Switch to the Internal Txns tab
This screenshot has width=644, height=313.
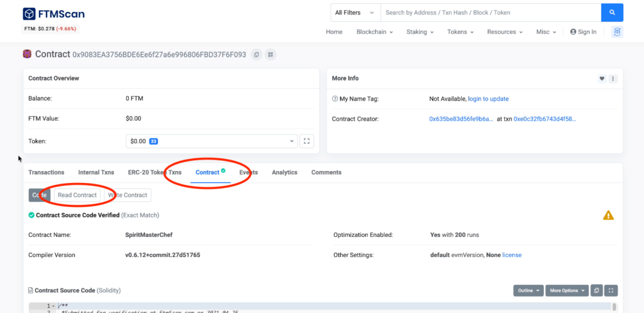(96, 172)
